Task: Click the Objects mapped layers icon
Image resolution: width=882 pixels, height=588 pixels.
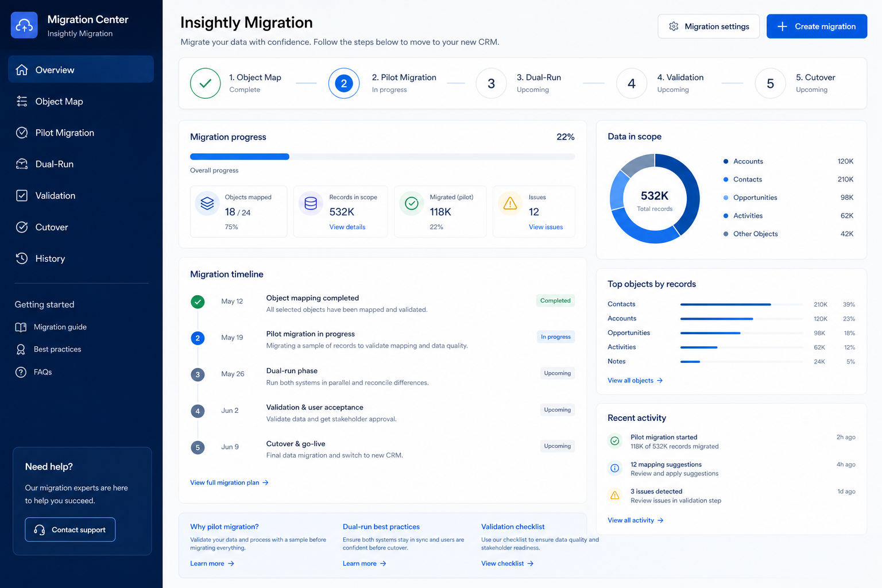Action: click(x=207, y=203)
